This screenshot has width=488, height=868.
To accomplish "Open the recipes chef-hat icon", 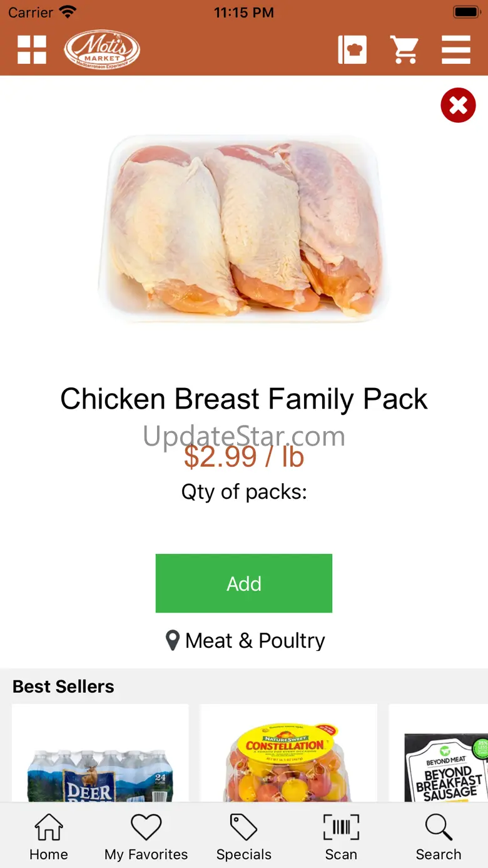I will [x=352, y=49].
